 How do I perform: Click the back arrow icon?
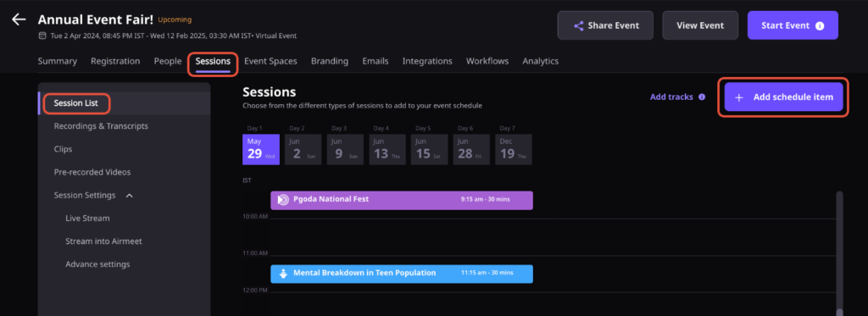tap(19, 19)
